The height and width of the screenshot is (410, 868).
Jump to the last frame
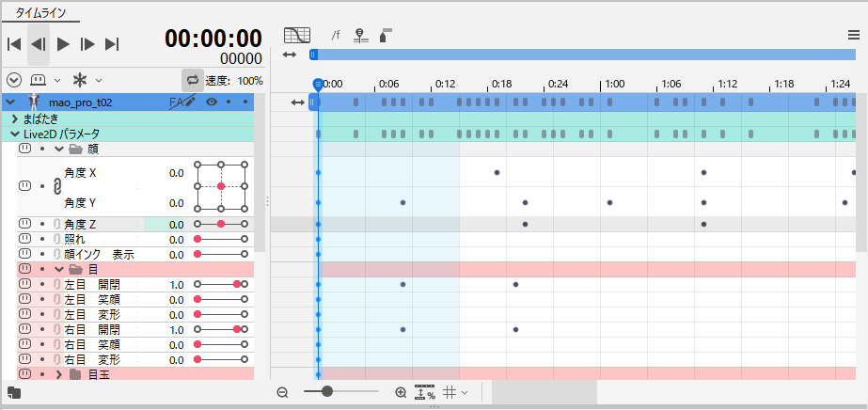tap(112, 43)
